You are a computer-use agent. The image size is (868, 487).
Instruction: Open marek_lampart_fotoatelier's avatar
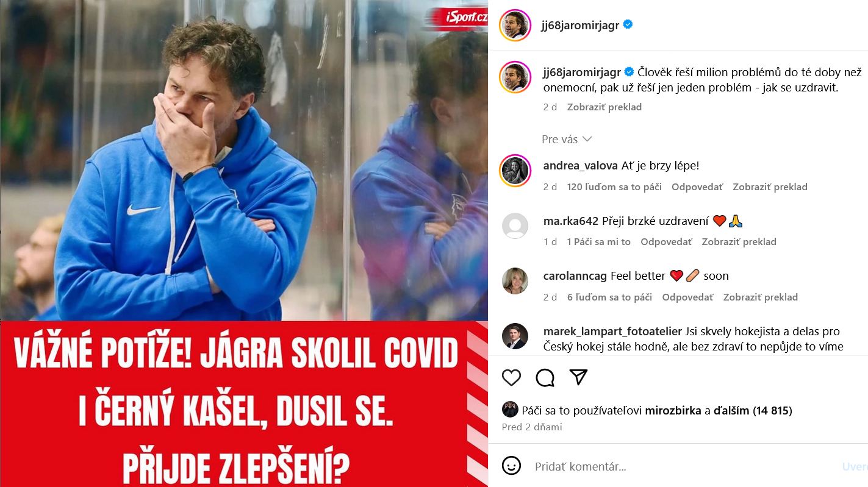pyautogui.click(x=515, y=336)
